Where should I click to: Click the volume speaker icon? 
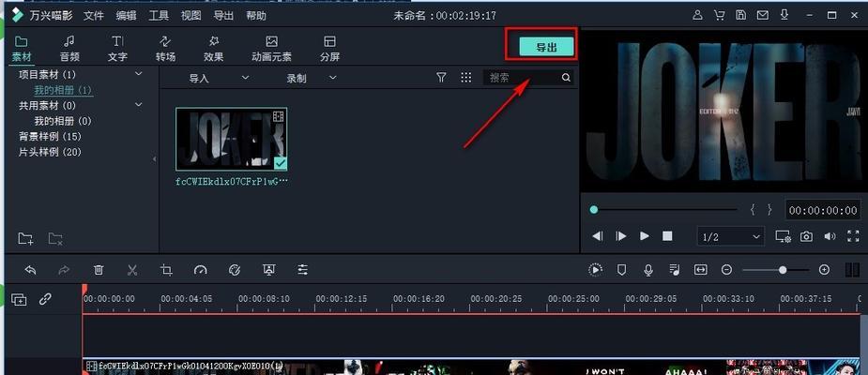click(830, 236)
